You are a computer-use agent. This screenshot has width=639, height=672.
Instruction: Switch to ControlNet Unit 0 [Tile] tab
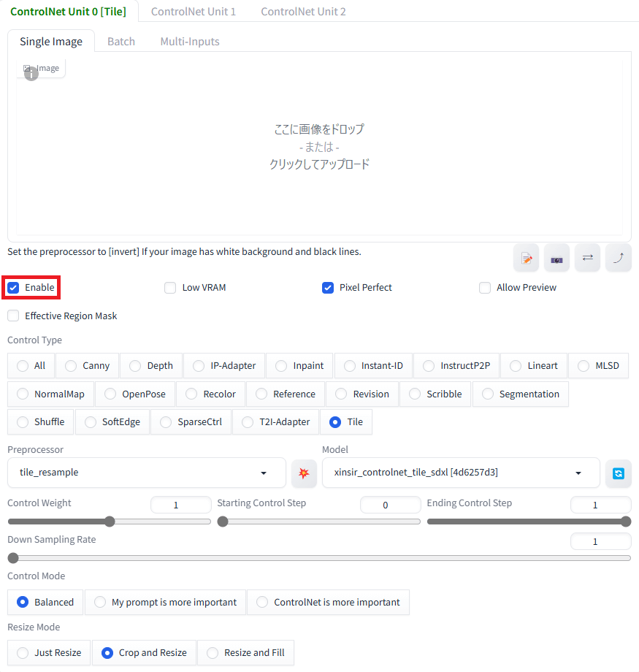click(x=68, y=12)
